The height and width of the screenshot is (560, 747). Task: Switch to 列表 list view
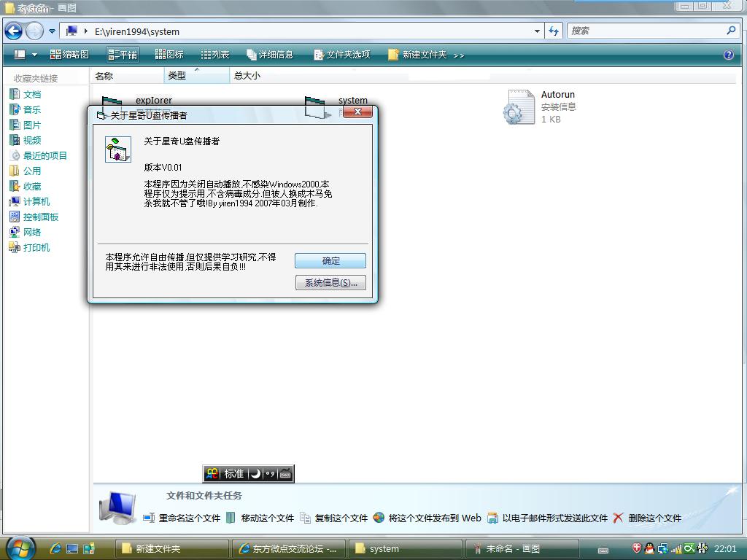coord(215,55)
